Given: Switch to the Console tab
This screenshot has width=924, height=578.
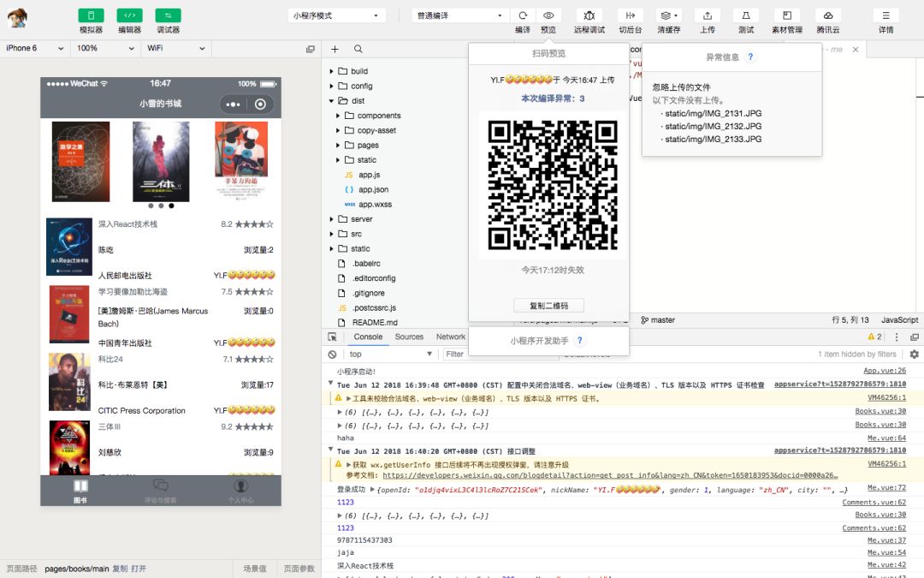Looking at the screenshot, I should (368, 337).
